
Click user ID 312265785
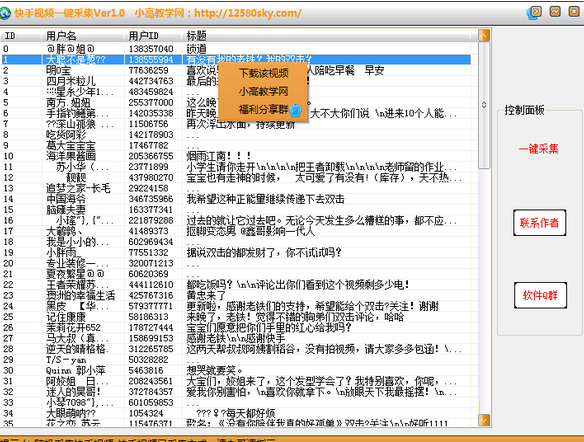tap(151, 349)
